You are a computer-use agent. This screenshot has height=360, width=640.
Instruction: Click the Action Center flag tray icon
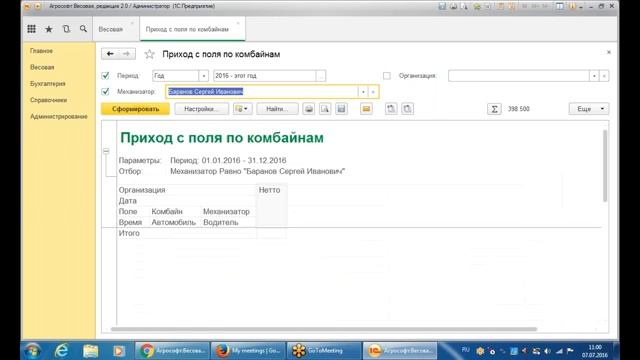tap(570, 351)
